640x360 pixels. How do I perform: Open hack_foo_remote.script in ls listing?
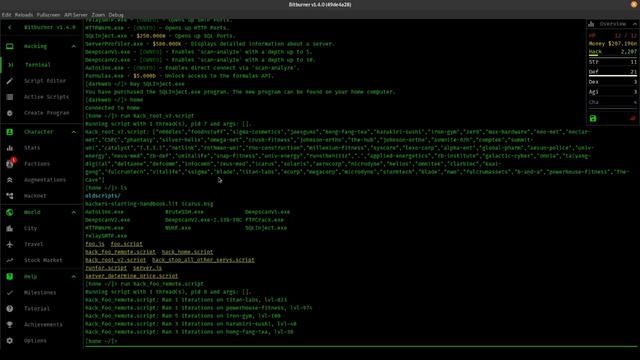[x=120, y=252]
